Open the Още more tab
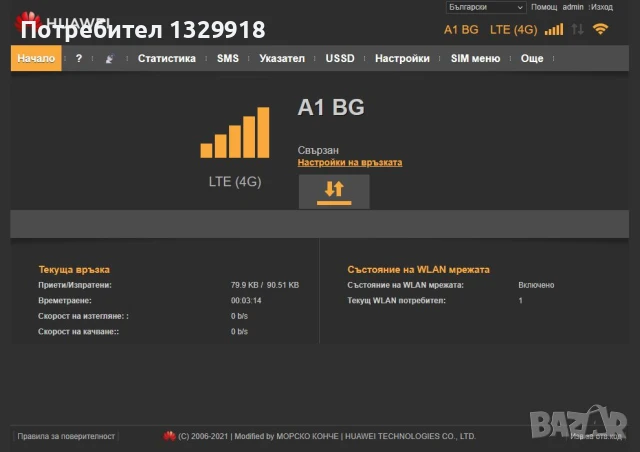This screenshot has width=640, height=452. pos(532,58)
